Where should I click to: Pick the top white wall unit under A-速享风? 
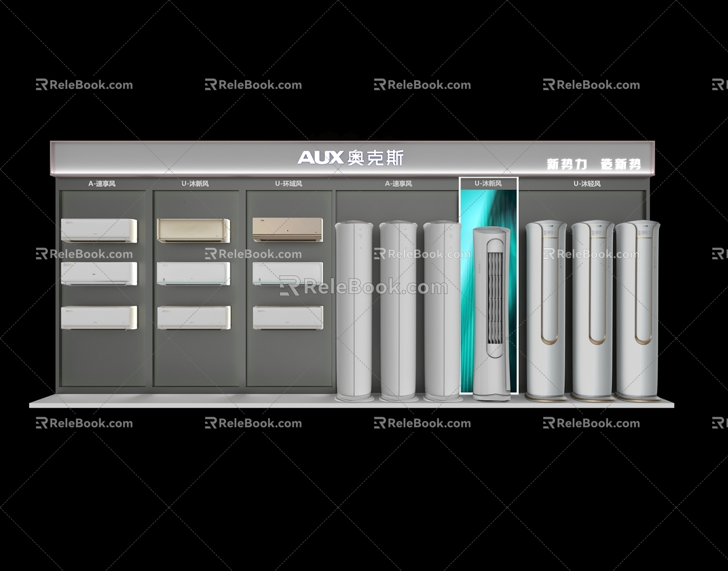pos(99,231)
